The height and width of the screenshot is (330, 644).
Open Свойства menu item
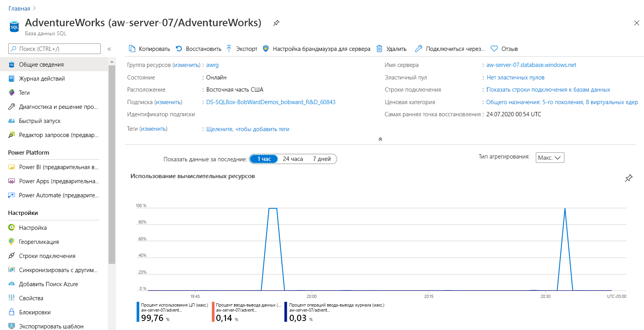(54, 298)
